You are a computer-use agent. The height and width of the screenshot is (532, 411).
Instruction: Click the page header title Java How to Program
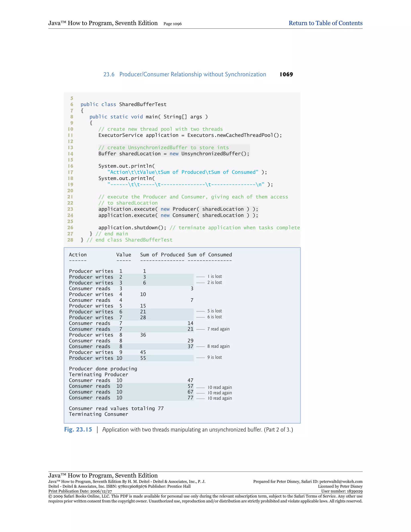pos(103,23)
